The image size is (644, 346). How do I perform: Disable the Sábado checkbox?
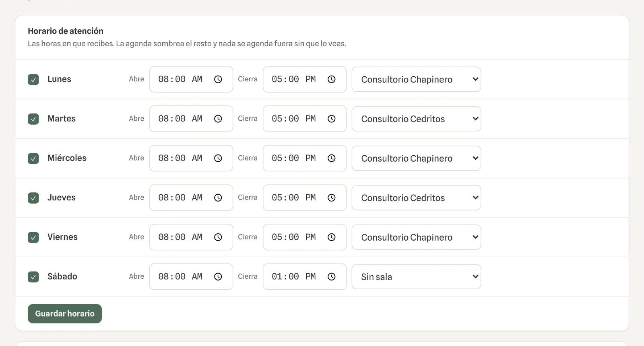[x=33, y=276]
